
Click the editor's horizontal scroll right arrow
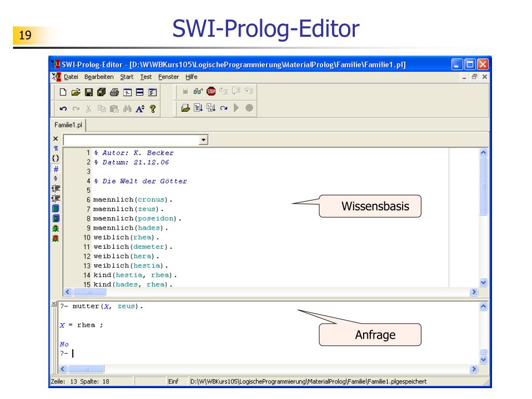coord(474,292)
